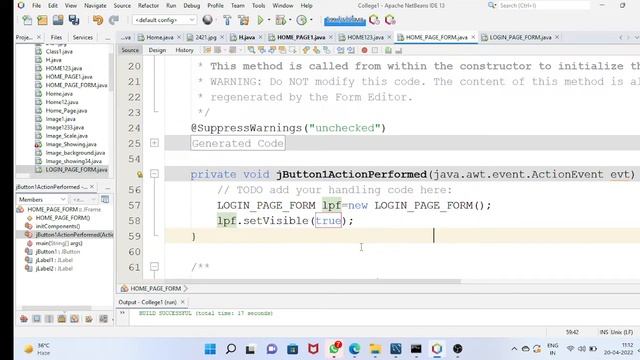Screen dimensions: 640x360
Task: Open the Tools menu
Action: [258, 6]
